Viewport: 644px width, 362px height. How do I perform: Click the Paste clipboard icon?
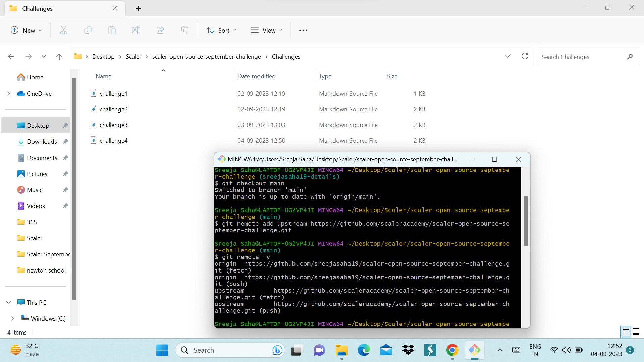pyautogui.click(x=112, y=31)
